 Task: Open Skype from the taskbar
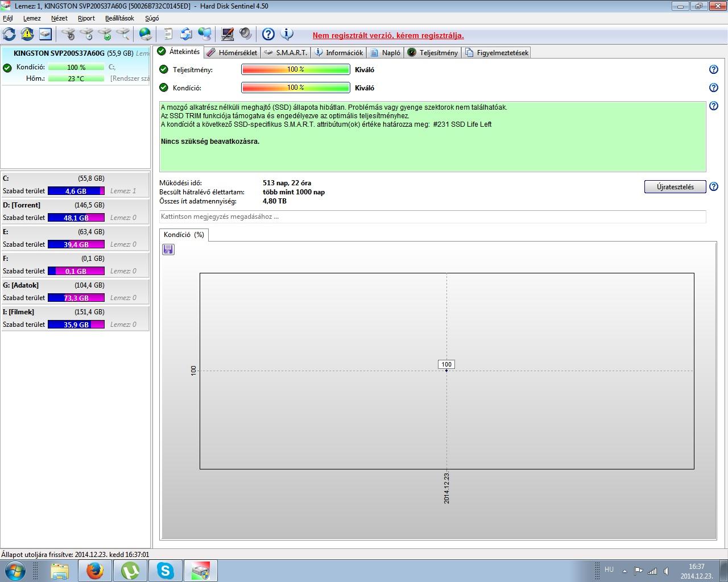(166, 571)
